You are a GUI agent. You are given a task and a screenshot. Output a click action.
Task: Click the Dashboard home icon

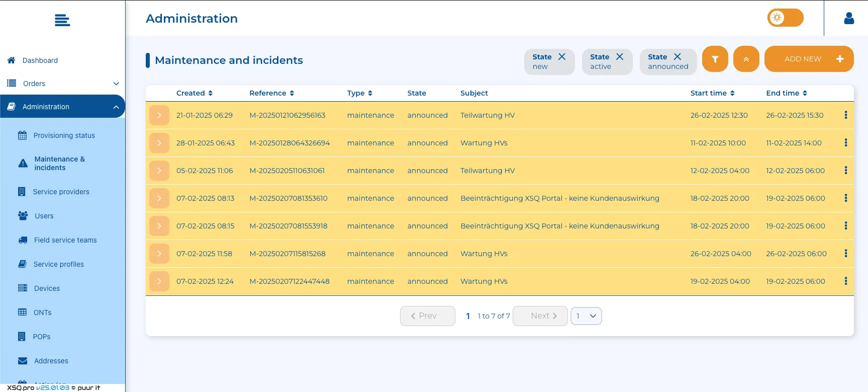12,60
